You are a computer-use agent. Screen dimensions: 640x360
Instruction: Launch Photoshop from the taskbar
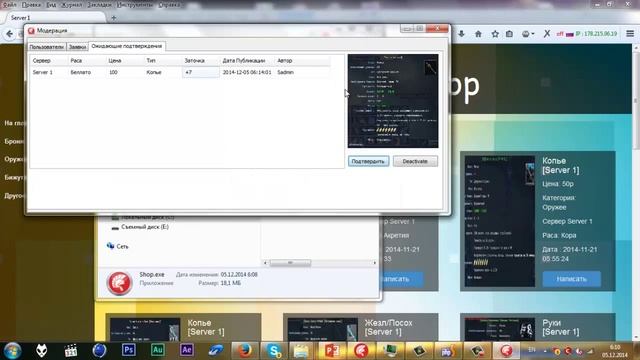129,350
